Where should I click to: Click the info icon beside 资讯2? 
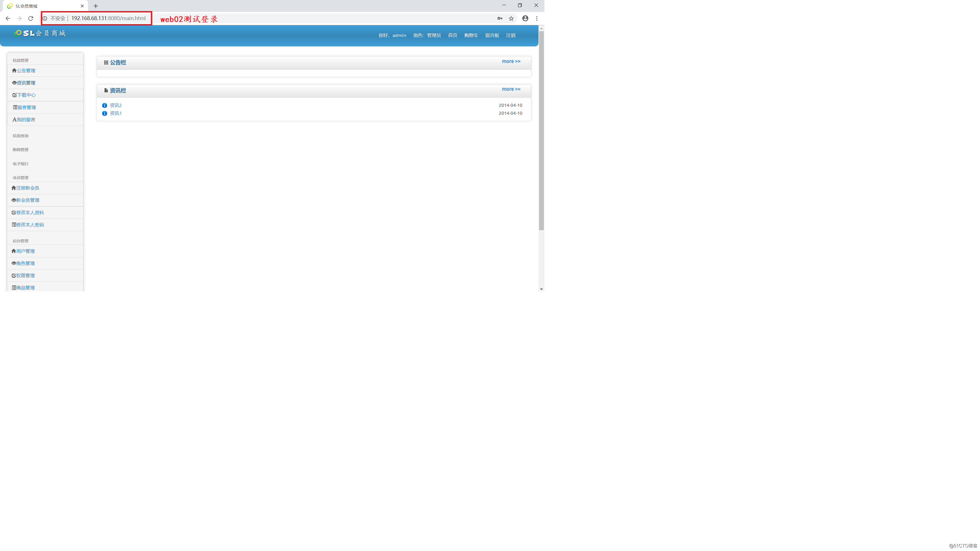(105, 105)
